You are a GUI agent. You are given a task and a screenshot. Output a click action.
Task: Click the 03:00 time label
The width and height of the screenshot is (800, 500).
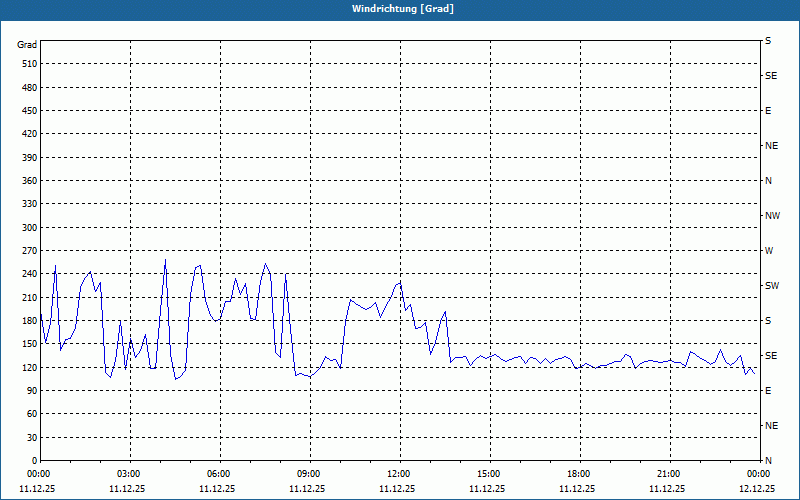pos(131,474)
